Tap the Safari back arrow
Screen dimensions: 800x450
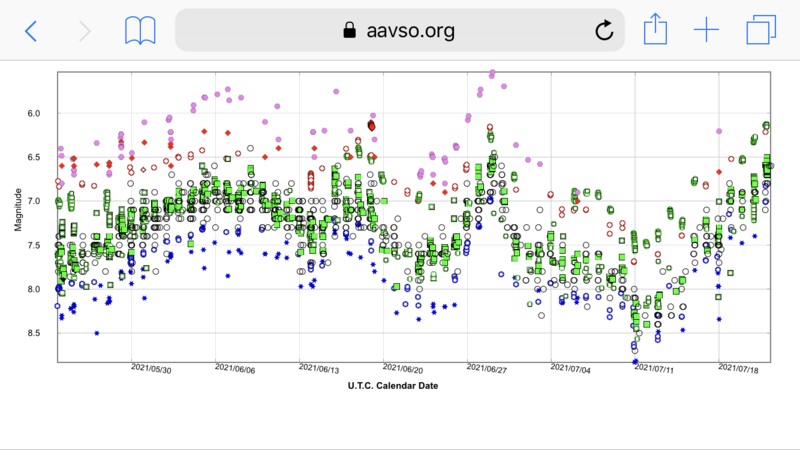31,31
